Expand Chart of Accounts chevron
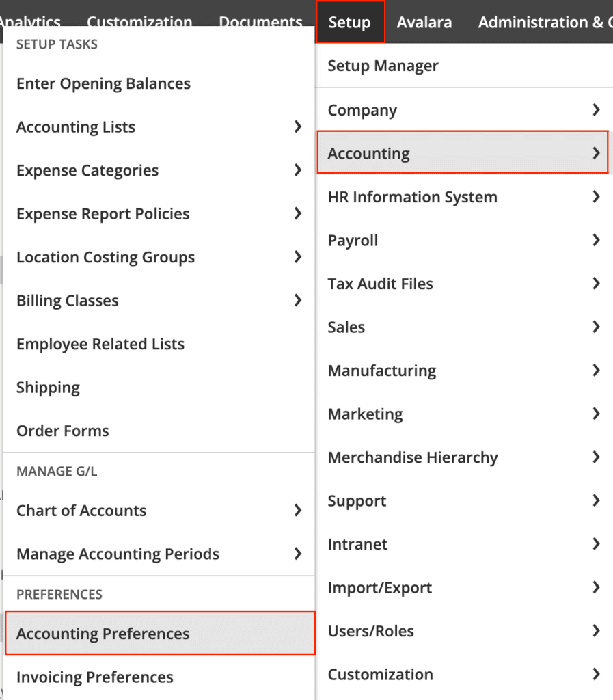Screen dimensions: 613x700 [x=298, y=510]
